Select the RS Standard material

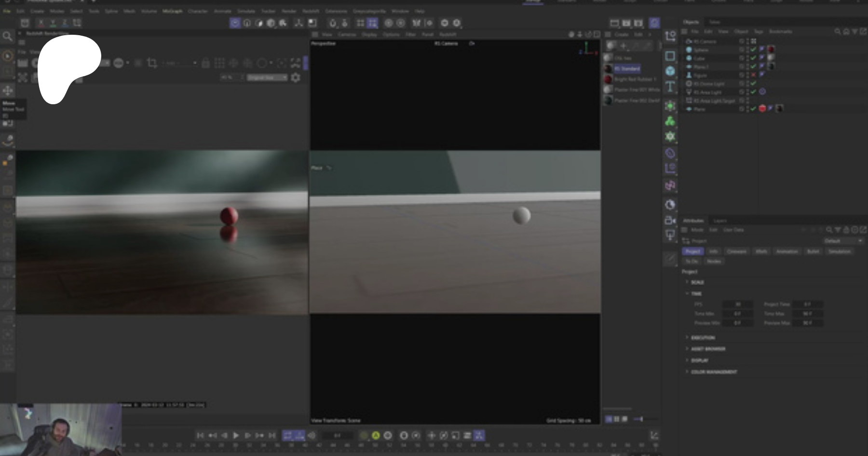pyautogui.click(x=627, y=69)
